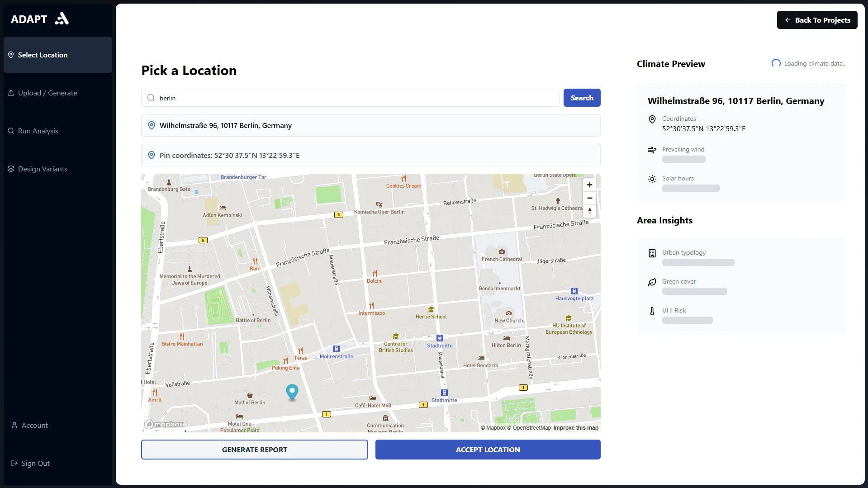
Task: Click Komische Oper Berlin theatre icon
Action: click(379, 205)
